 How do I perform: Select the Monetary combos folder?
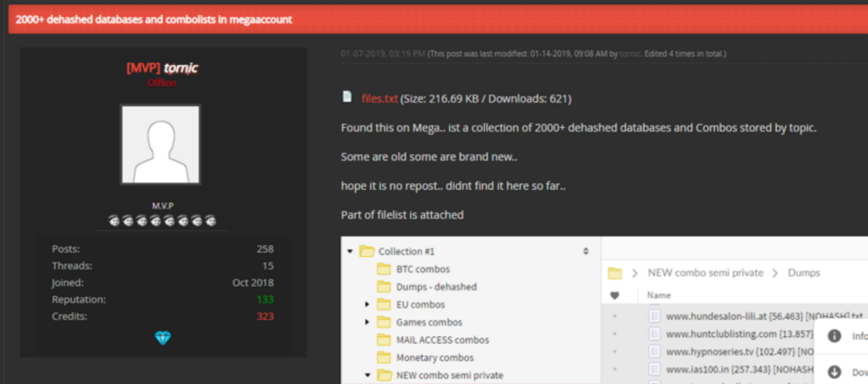(435, 358)
